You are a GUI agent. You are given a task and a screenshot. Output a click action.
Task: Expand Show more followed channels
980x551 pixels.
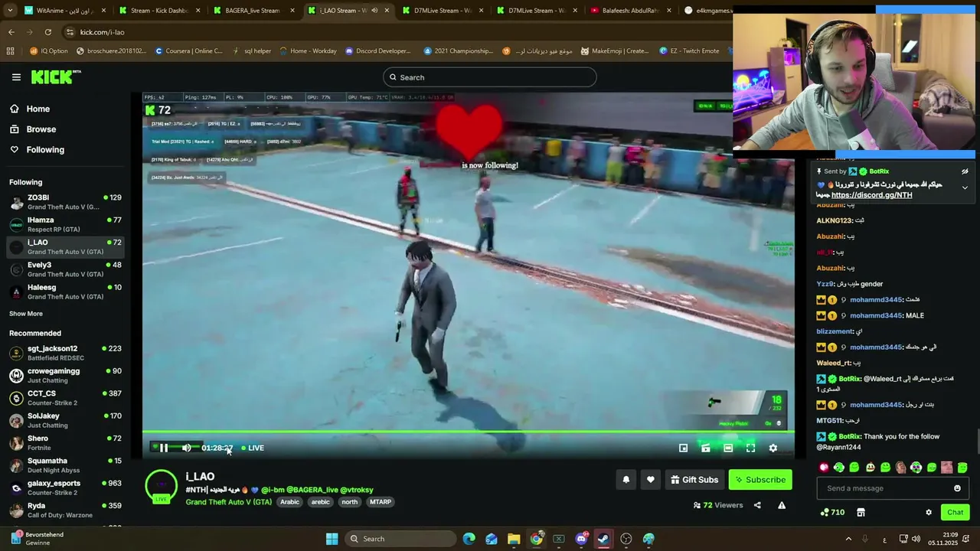pos(26,314)
